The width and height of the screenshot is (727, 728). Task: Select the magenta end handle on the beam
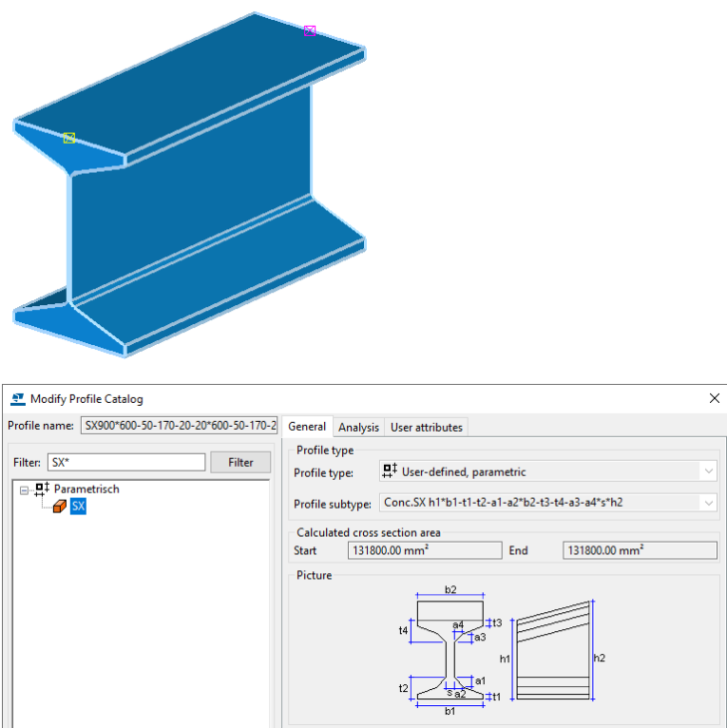(310, 31)
